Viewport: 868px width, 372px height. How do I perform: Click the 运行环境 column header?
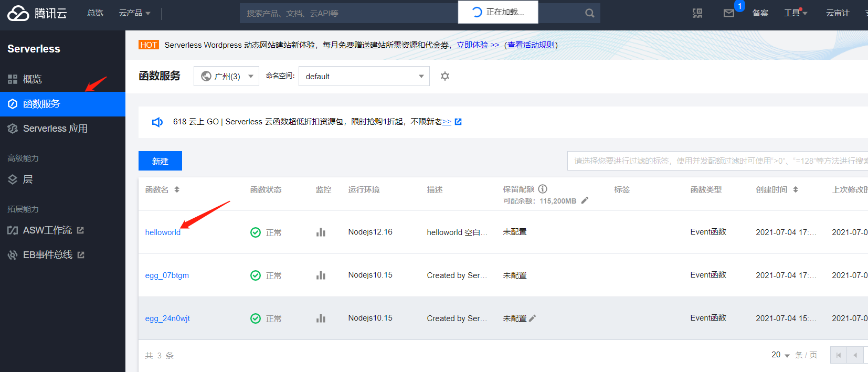pos(364,190)
